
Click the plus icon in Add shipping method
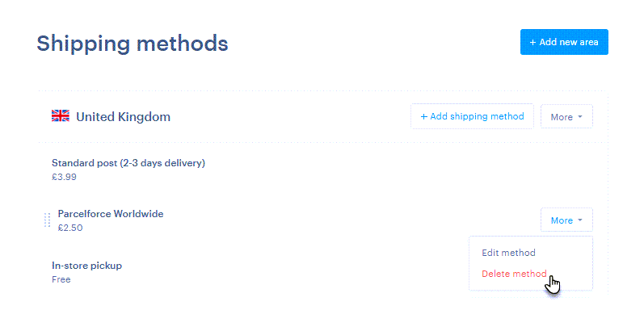(424, 117)
